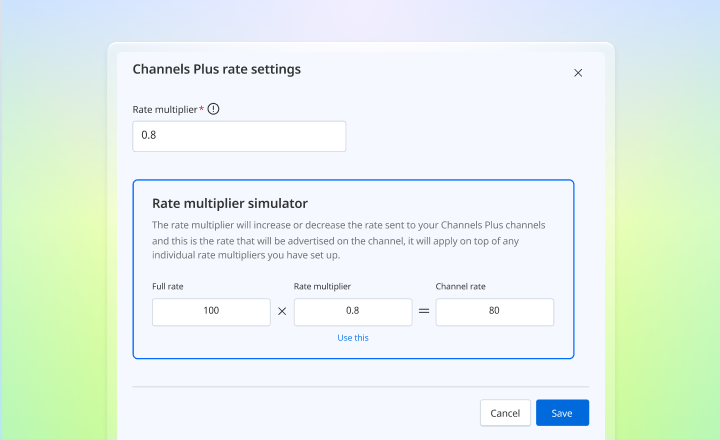Click the Full rate label
Screen dimensions: 720x440
pyautogui.click(x=168, y=287)
